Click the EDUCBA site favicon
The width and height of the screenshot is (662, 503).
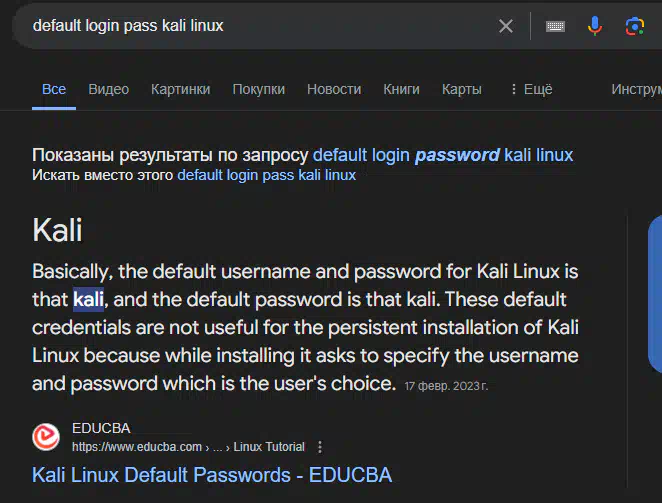[x=46, y=437]
